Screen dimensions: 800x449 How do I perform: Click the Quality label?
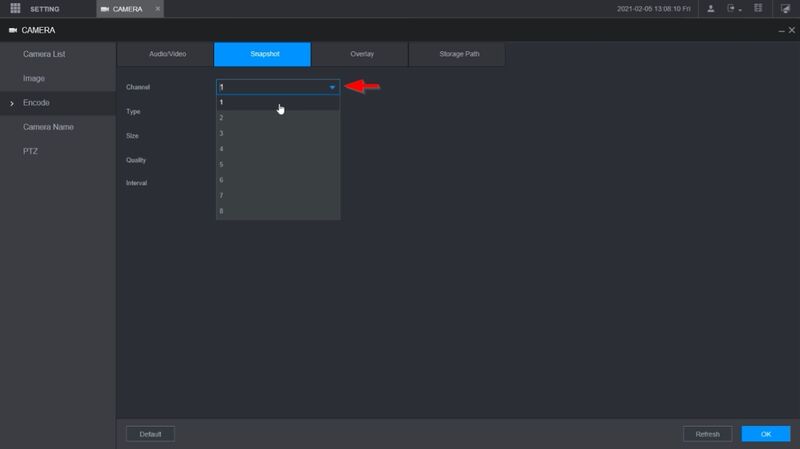point(136,160)
